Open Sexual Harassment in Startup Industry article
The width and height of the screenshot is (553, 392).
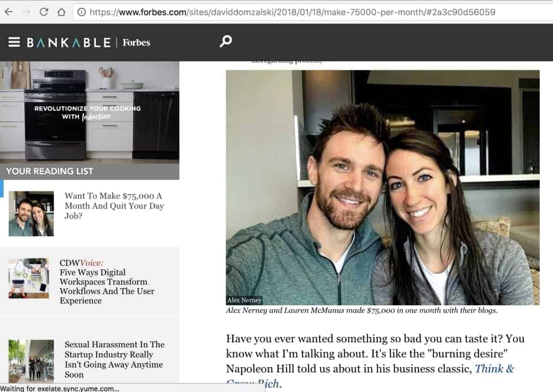(114, 359)
